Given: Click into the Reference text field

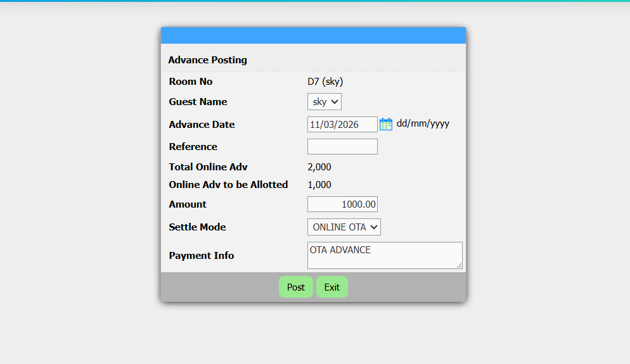Looking at the screenshot, I should 342,147.
